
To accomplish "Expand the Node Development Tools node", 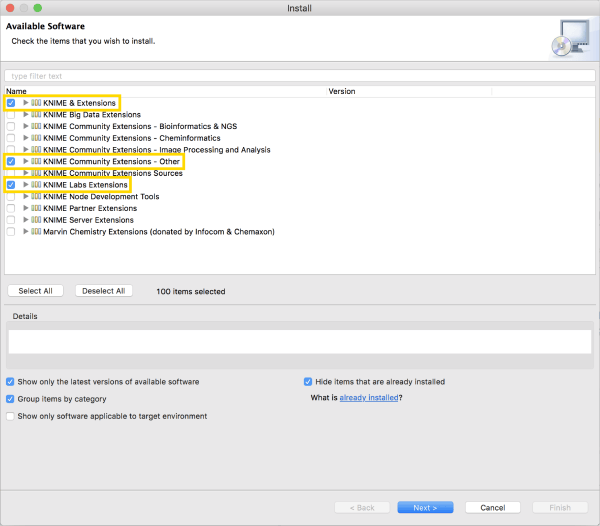I will [26, 196].
